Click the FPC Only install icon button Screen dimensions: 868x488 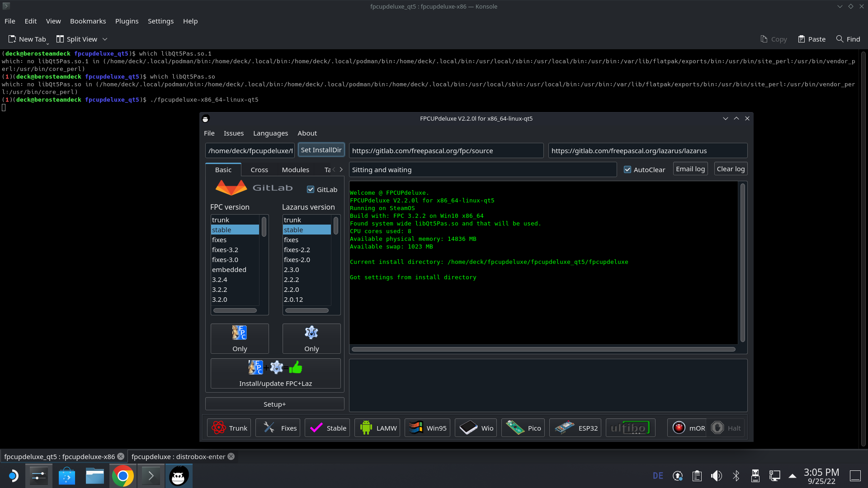click(x=240, y=338)
